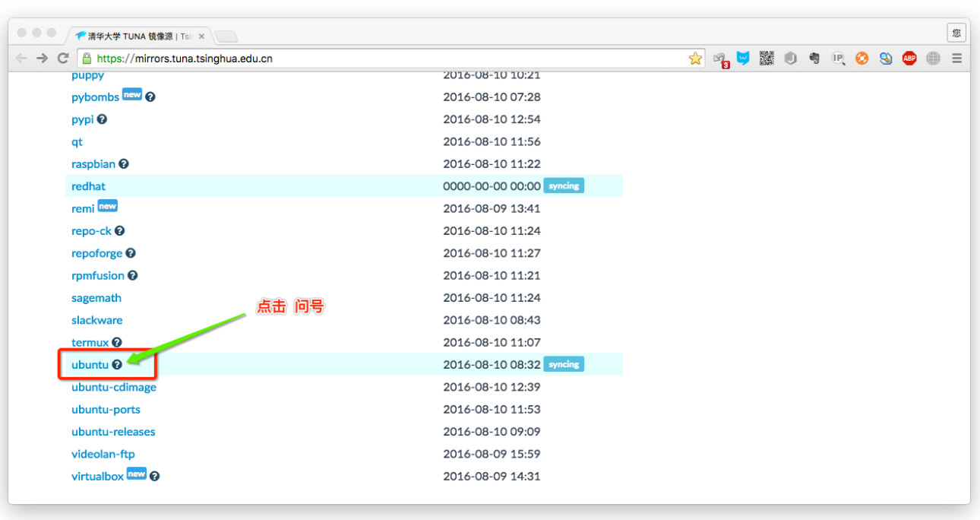Click the question mark next to raspbian
The height and width of the screenshot is (520, 980).
pyautogui.click(x=125, y=163)
